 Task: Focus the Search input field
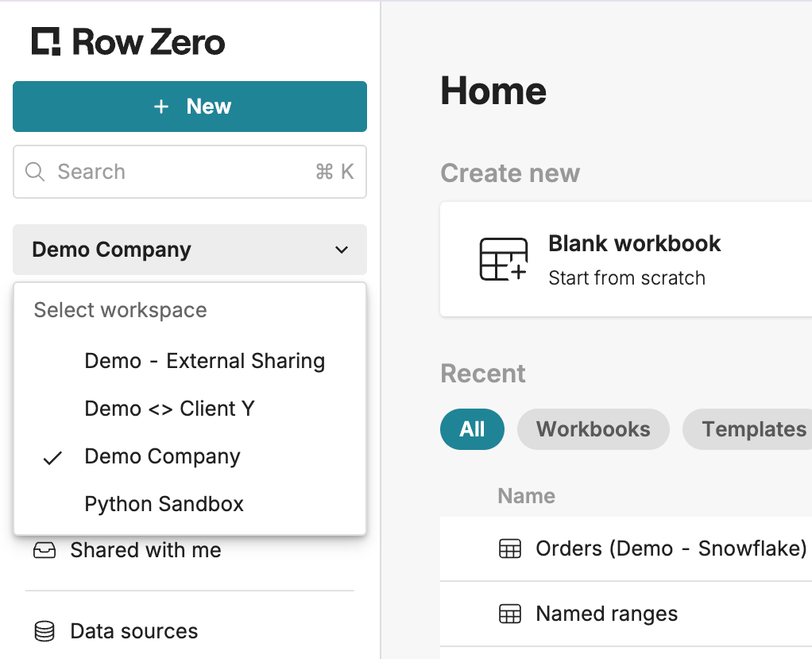click(190, 172)
